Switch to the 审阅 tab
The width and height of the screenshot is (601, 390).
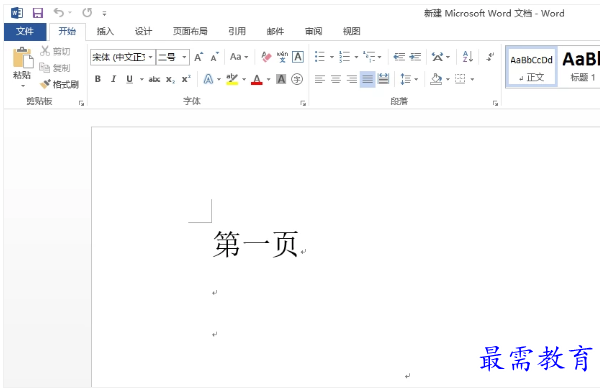[x=314, y=31]
